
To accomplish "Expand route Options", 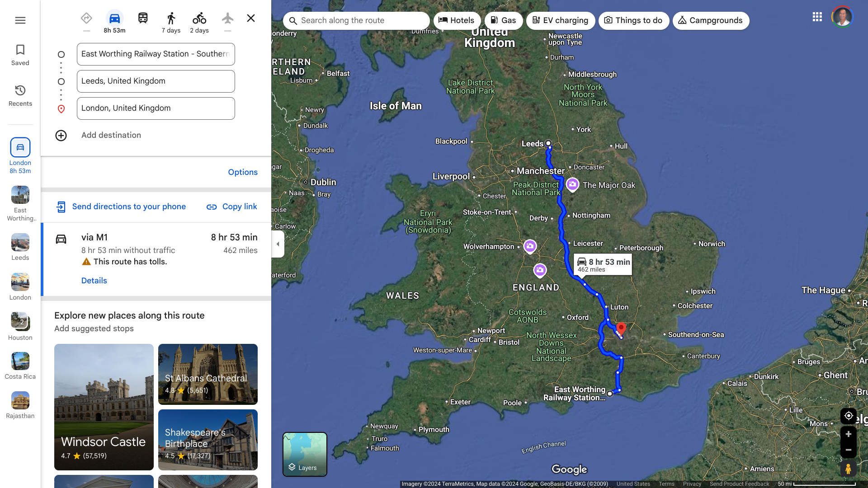I will (243, 172).
